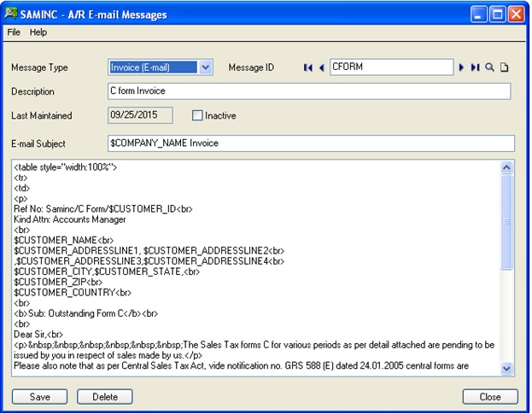The height and width of the screenshot is (414, 532).
Task: Go to last Message ID record
Action: click(475, 67)
